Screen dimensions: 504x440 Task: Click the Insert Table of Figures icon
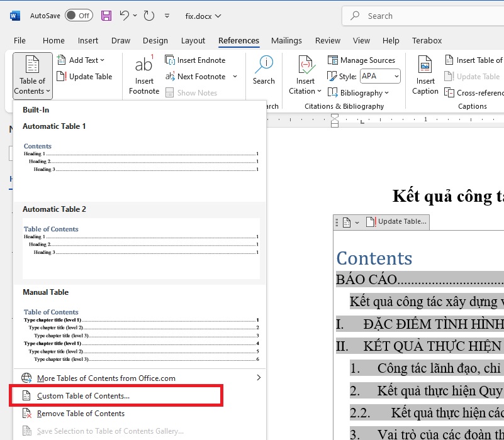tap(449, 60)
